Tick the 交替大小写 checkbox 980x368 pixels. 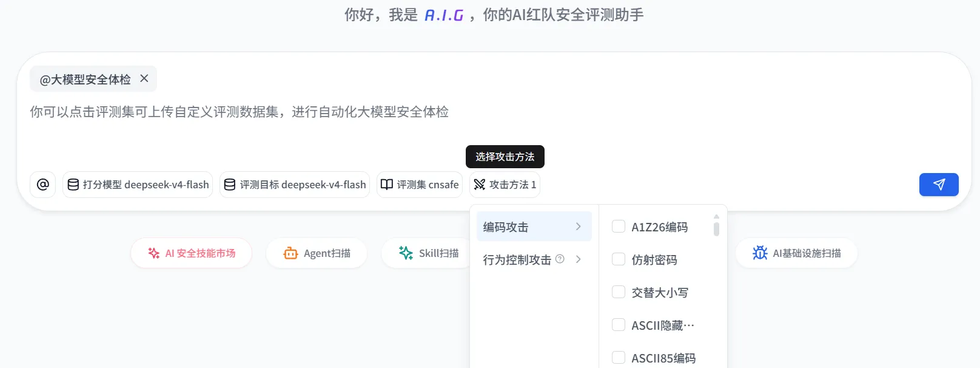619,292
